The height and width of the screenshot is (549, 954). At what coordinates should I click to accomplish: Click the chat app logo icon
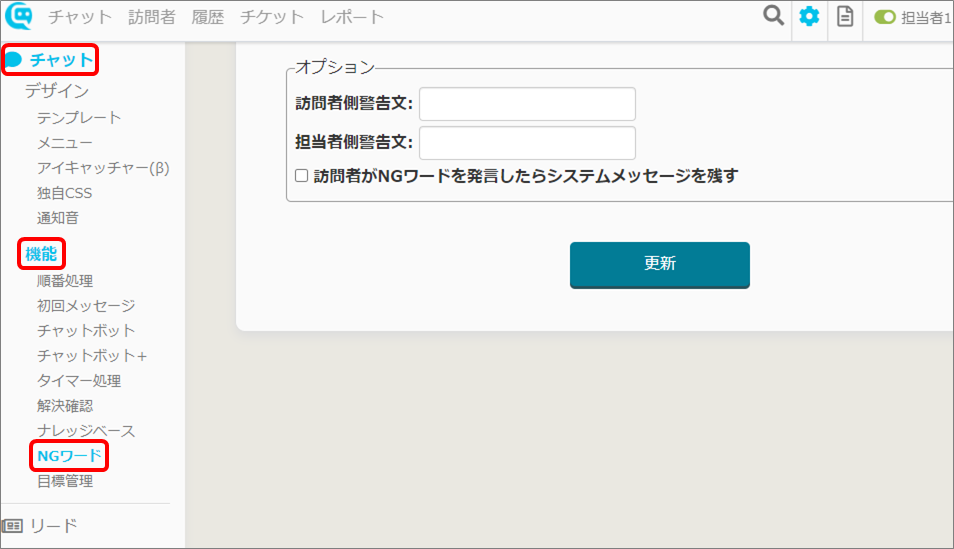coord(19,16)
